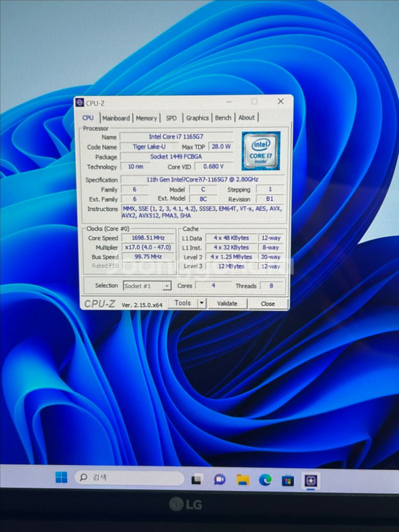Screen dimensions: 399x532
Task: Open the Socket #1 selection dropdown
Action: click(147, 286)
